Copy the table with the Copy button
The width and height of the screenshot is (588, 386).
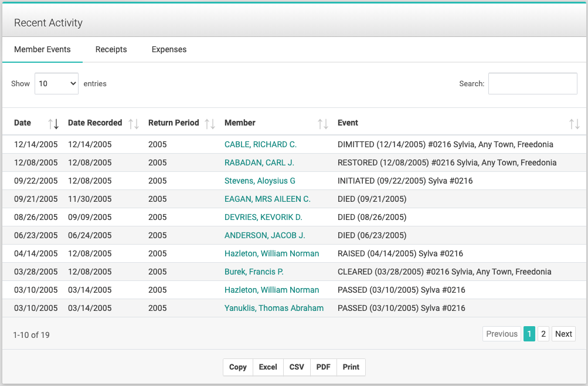pyautogui.click(x=238, y=367)
